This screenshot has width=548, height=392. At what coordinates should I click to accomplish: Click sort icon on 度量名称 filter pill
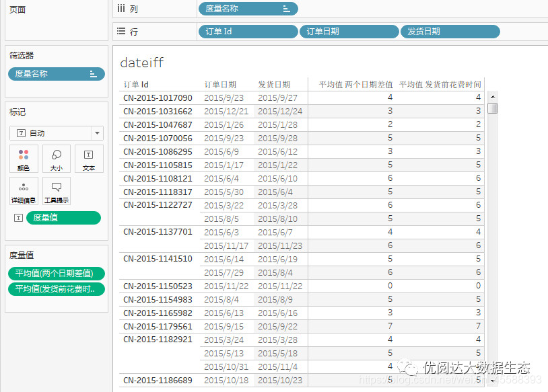tap(93, 74)
